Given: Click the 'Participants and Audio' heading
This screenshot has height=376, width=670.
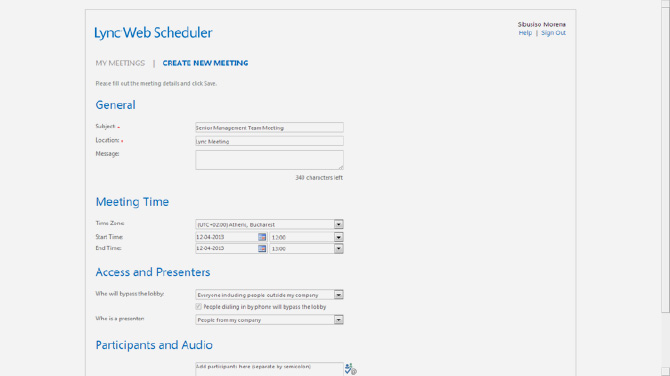Looking at the screenshot, I should (x=154, y=345).
